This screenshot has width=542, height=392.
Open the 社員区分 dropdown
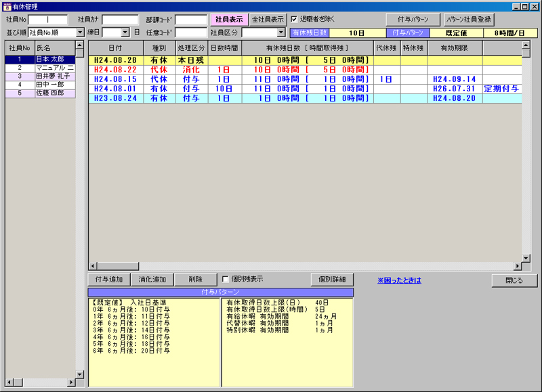click(x=281, y=32)
